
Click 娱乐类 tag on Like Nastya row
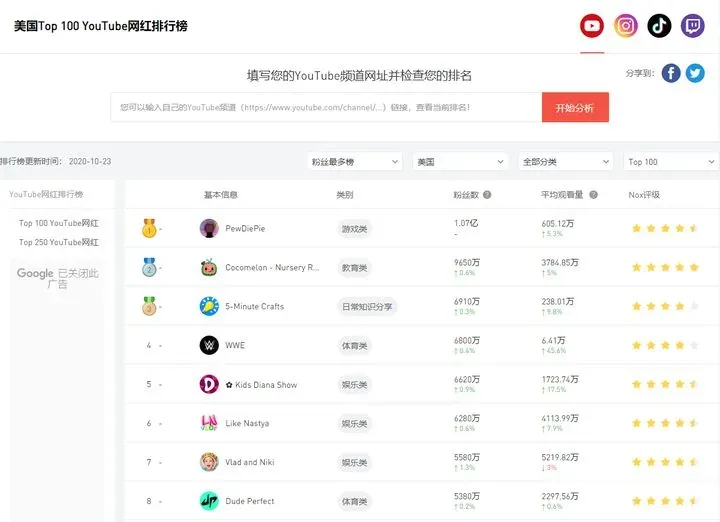354,424
